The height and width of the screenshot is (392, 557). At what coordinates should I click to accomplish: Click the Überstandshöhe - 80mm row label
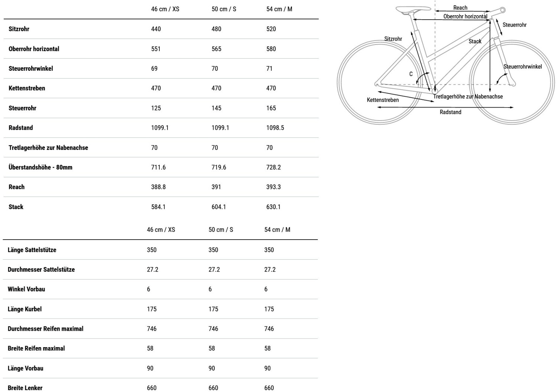40,167
